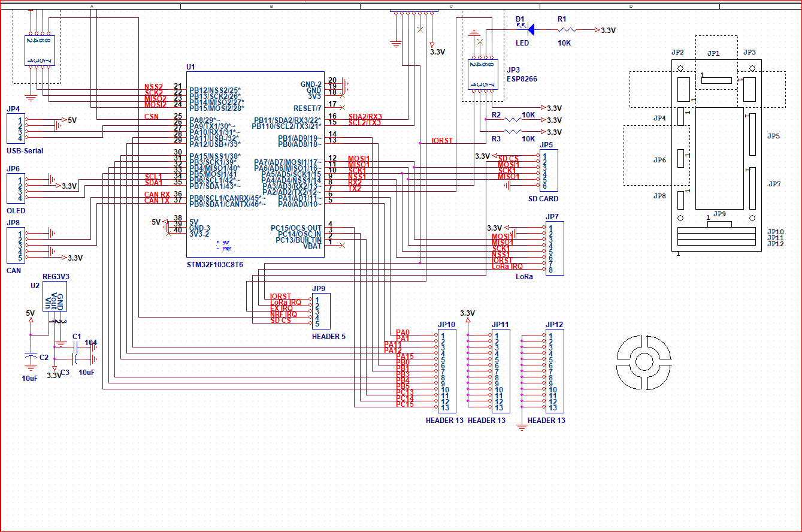Select the JP7 LoRa connector symbol
This screenshot has width=802, height=532.
555,249
